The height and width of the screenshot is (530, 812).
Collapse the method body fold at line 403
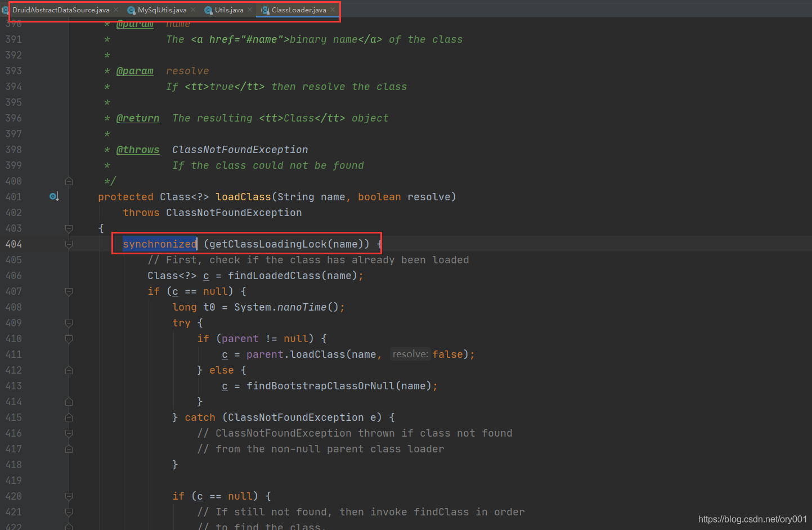(x=69, y=228)
